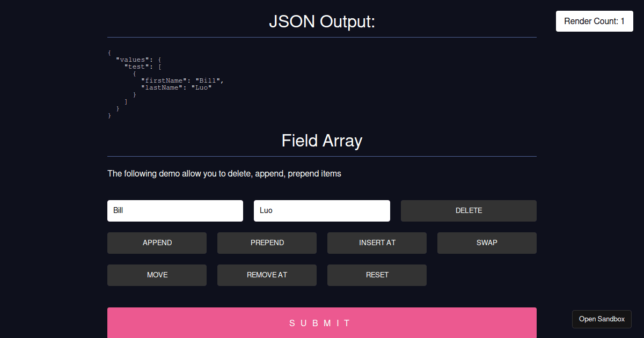The image size is (644, 338).
Task: Click the "firstName": "Bill" JSON line
Action: click(x=182, y=80)
